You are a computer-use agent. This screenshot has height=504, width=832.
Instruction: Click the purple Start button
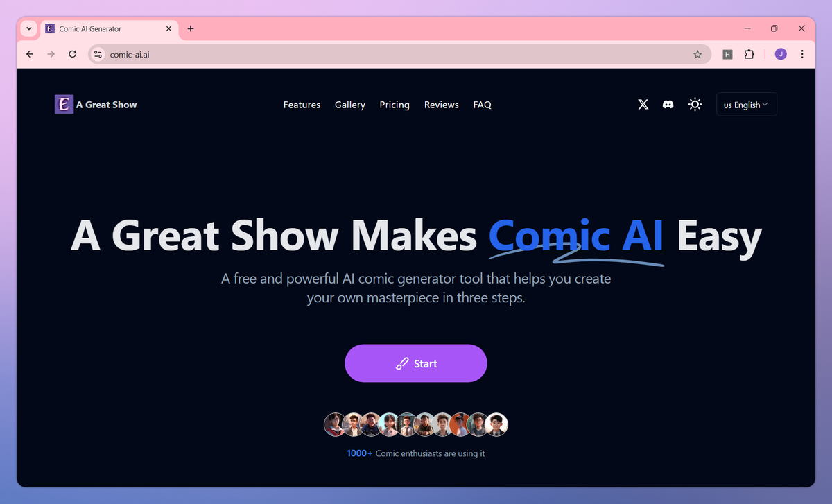pos(416,363)
